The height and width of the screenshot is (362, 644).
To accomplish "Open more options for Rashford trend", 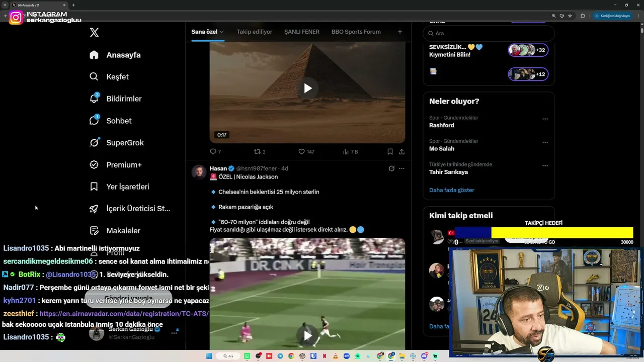I will coord(545,119).
